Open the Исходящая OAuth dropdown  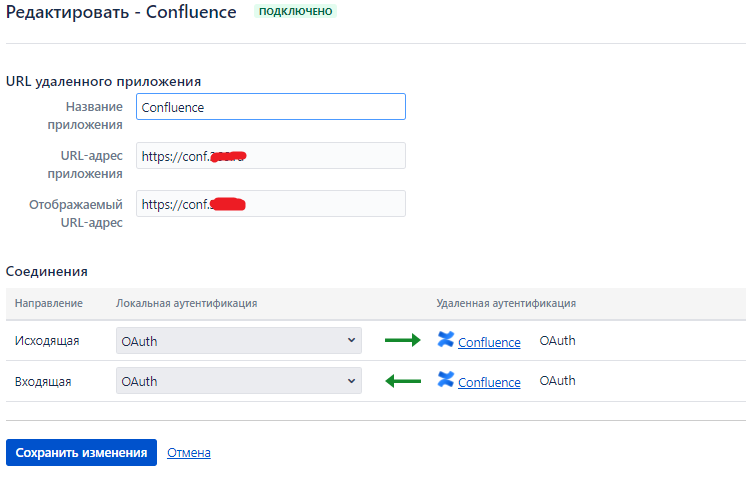coord(239,341)
